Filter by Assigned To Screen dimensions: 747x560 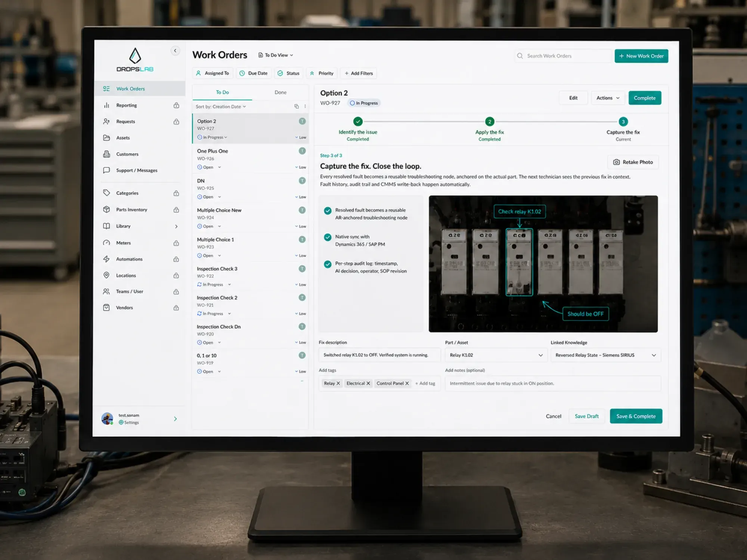coord(213,74)
